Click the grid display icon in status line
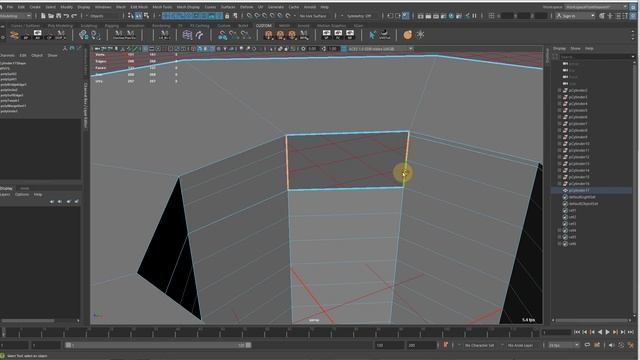Screen dimensions: 640x360 pyautogui.click(x=491, y=16)
